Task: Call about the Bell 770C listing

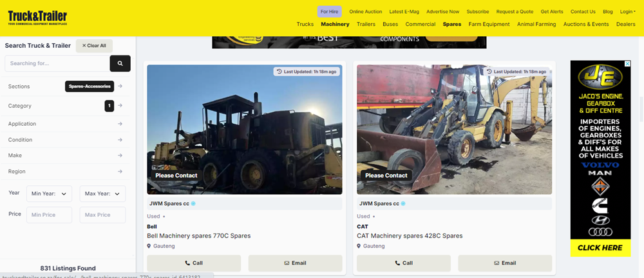Action: 194,263
